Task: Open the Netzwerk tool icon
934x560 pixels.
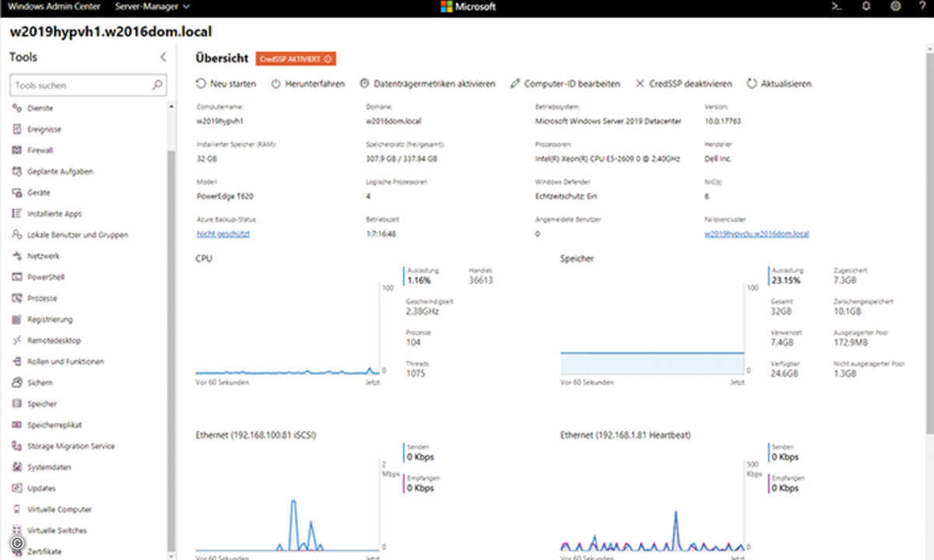Action: (17, 256)
